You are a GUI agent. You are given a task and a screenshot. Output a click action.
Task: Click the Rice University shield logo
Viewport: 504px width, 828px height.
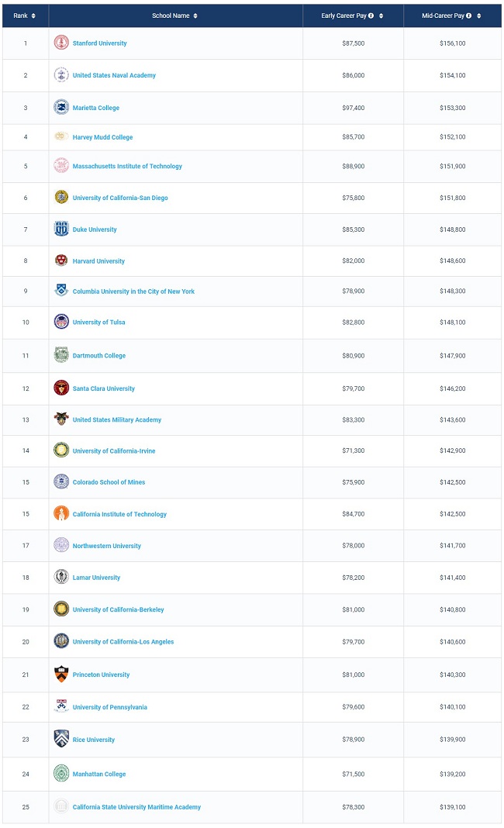tap(61, 739)
